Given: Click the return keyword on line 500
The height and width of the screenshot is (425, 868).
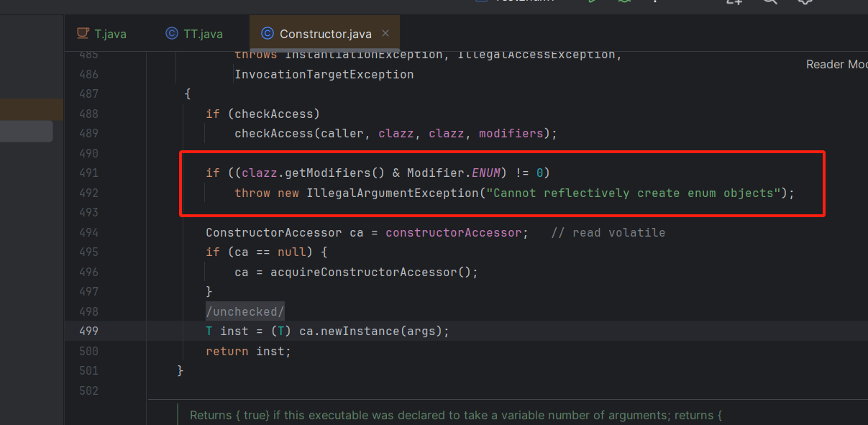Looking at the screenshot, I should (x=227, y=351).
